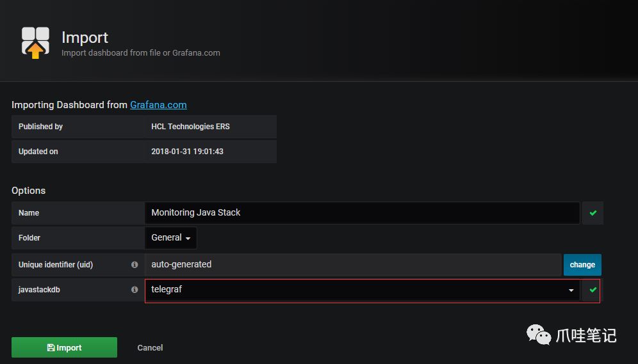Click the green Import button
The width and height of the screenshot is (638, 364).
click(x=64, y=348)
